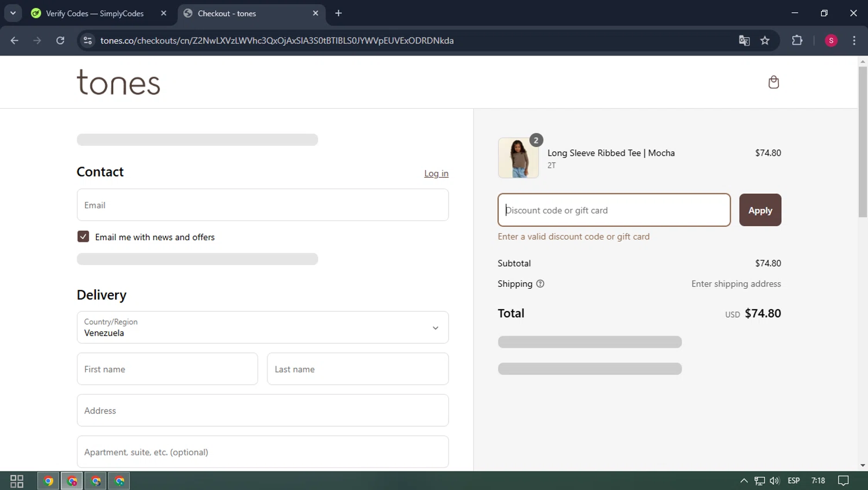
Task: Open the extensions puzzle icon
Action: [797, 40]
